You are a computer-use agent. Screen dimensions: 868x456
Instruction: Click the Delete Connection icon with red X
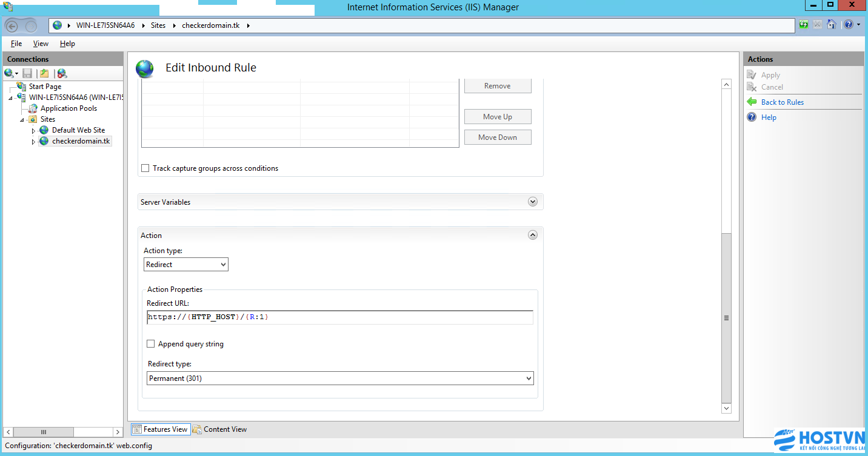pyautogui.click(x=62, y=73)
